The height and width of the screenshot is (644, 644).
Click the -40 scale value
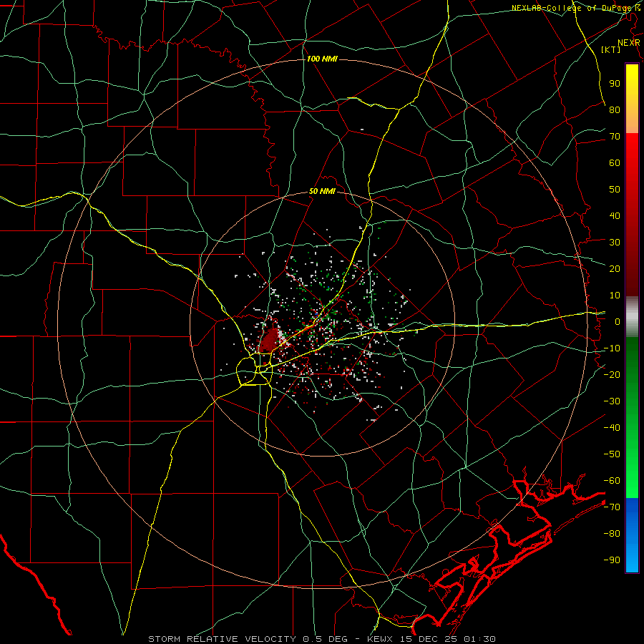coord(612,428)
